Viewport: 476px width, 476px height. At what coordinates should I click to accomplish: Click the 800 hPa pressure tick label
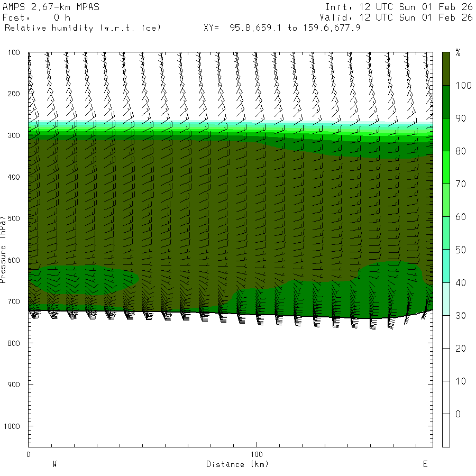click(14, 343)
